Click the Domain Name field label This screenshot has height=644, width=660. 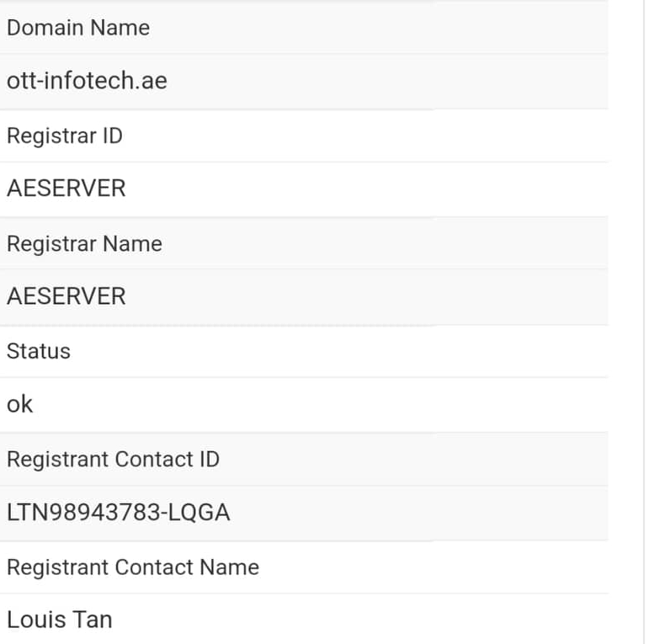coord(78,28)
